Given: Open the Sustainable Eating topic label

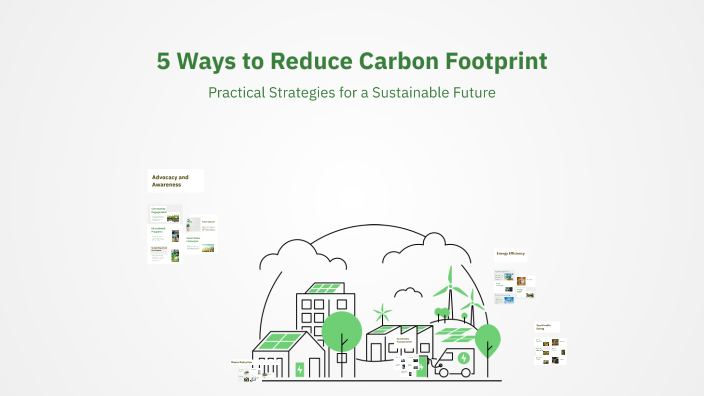Looking at the screenshot, I should pyautogui.click(x=547, y=327).
